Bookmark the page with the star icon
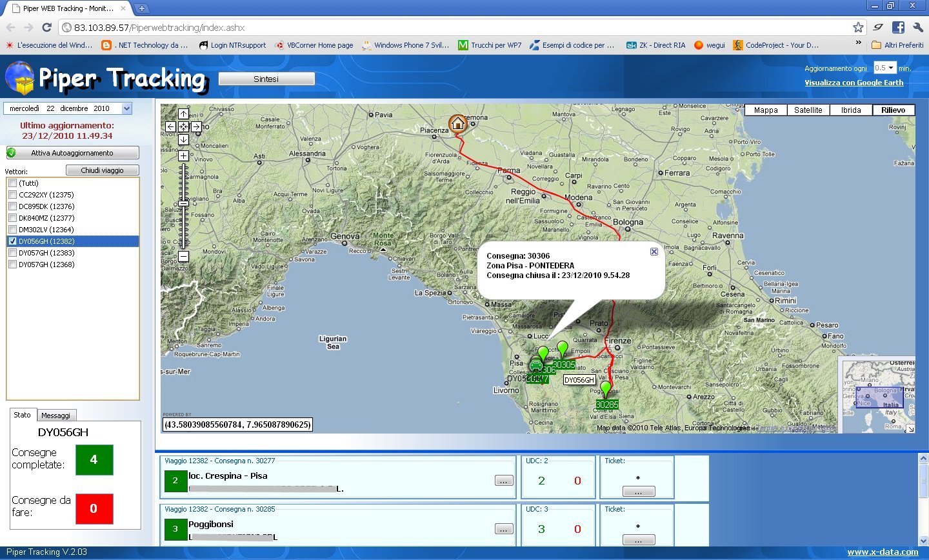The height and width of the screenshot is (560, 929). point(858,27)
